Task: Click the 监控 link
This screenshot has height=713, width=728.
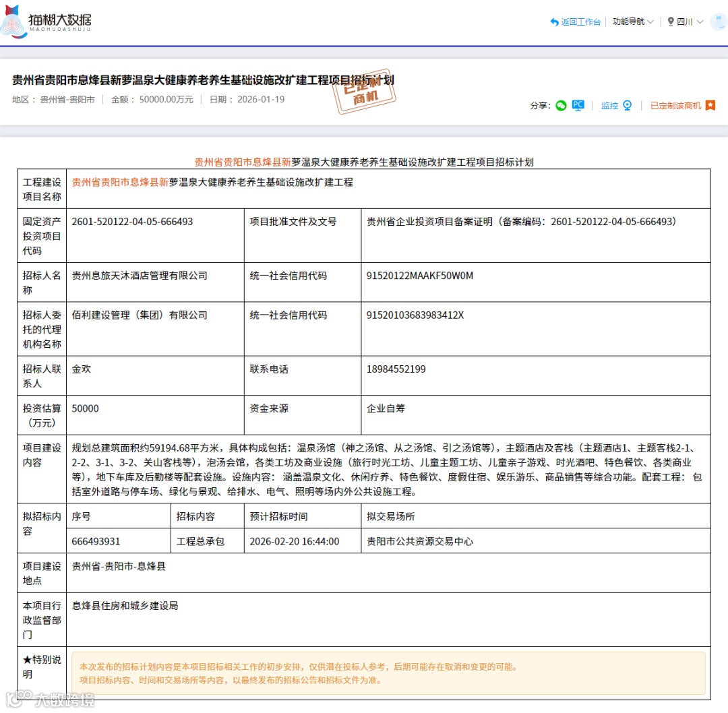Action: click(609, 106)
